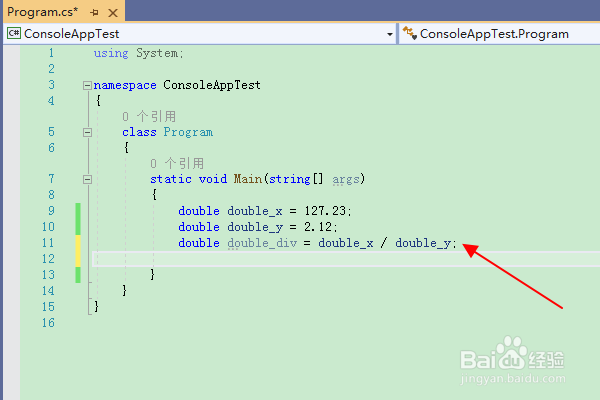Click the value 2.12 on line 10

(318, 227)
